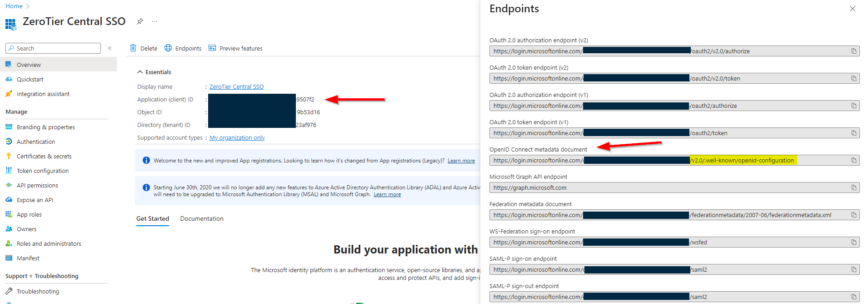
Task: Copy the OAuth 2.0 token endpoint (v2) URL
Action: (x=854, y=78)
